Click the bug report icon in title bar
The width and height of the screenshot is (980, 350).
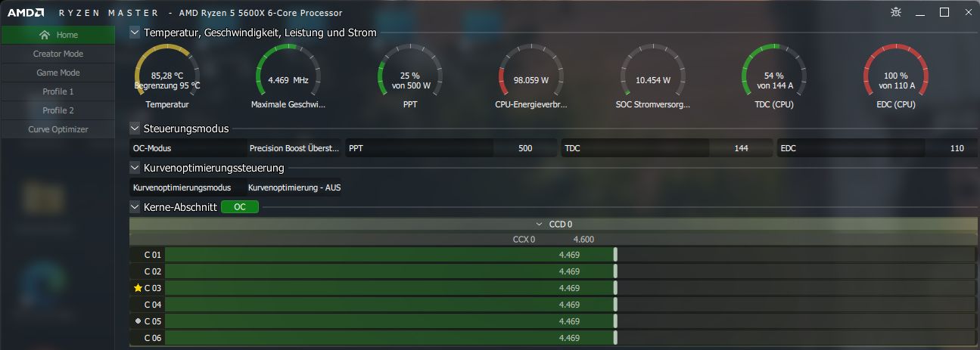(895, 12)
